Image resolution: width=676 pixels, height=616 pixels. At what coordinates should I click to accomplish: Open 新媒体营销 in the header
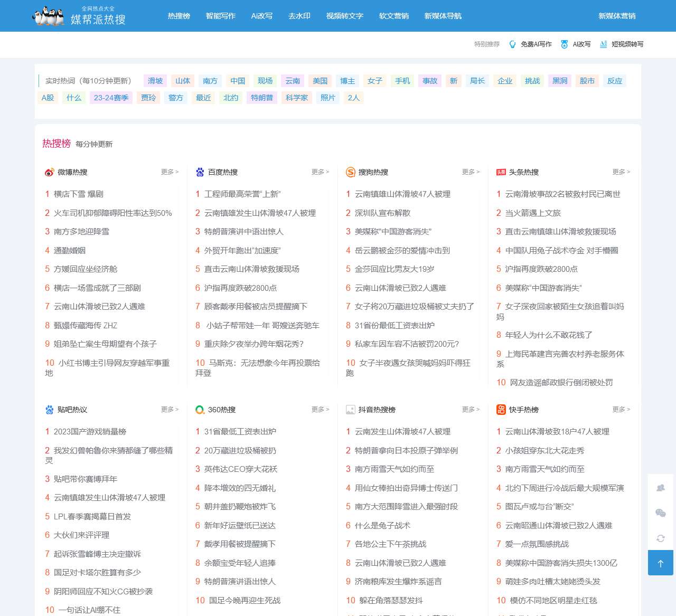617,16
